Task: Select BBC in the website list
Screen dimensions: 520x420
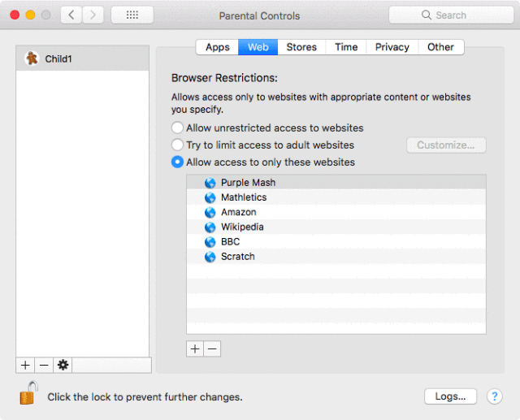Action: click(336, 242)
